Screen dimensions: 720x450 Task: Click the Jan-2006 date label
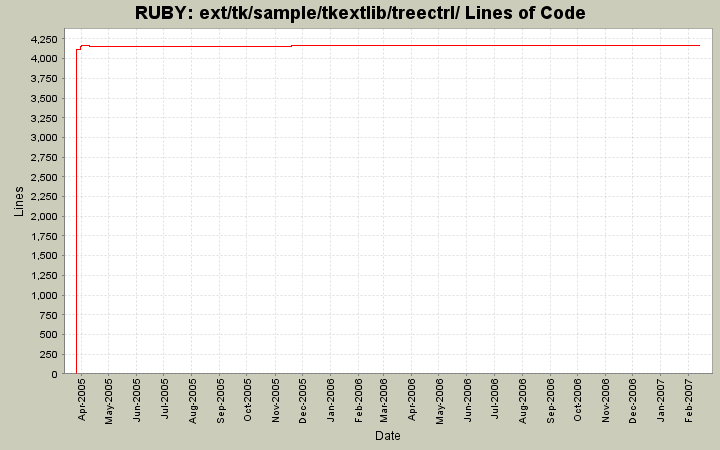point(330,400)
